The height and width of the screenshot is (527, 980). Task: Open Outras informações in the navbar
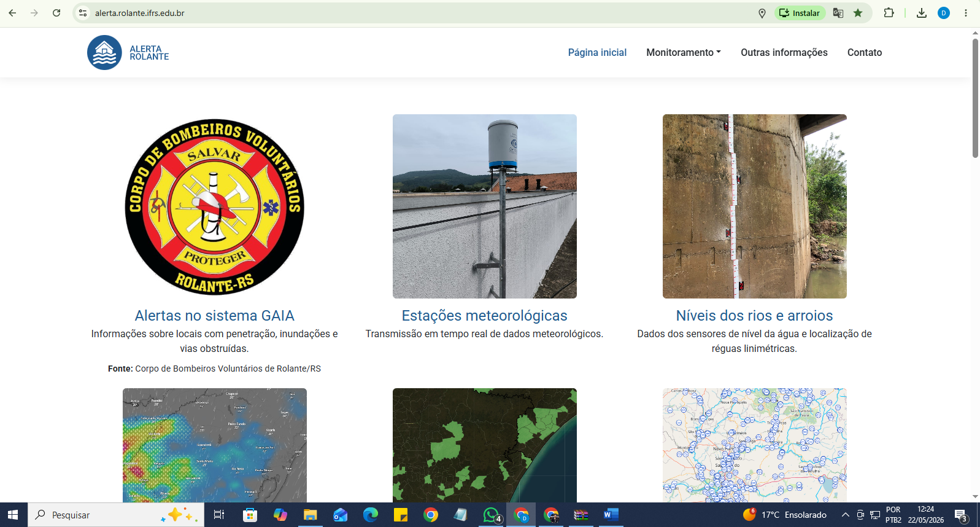[784, 52]
